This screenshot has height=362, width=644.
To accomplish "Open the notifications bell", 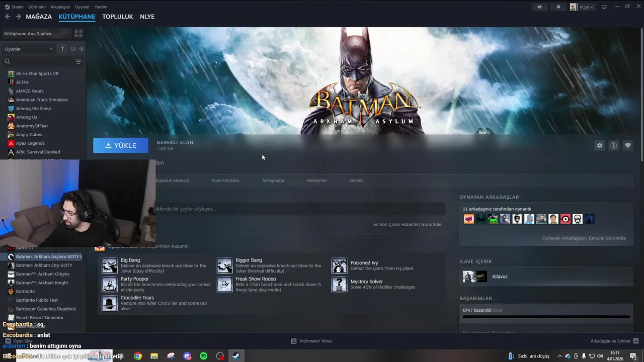I will click(x=558, y=7).
